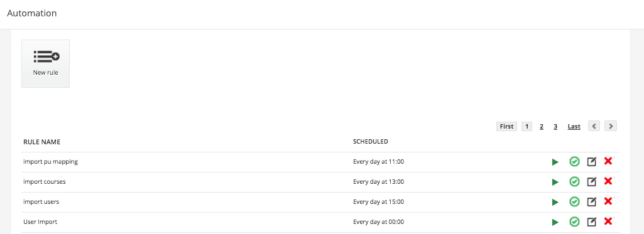Run the import pu mapping rule

pyautogui.click(x=555, y=162)
